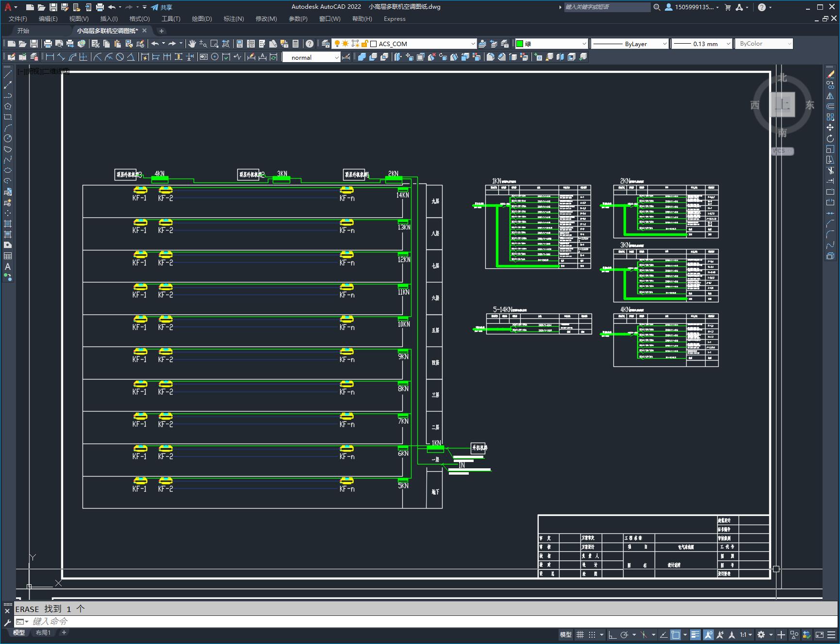Click the Save icon in the quick access toolbar
Screen dimensions: 840x644
(53, 7)
